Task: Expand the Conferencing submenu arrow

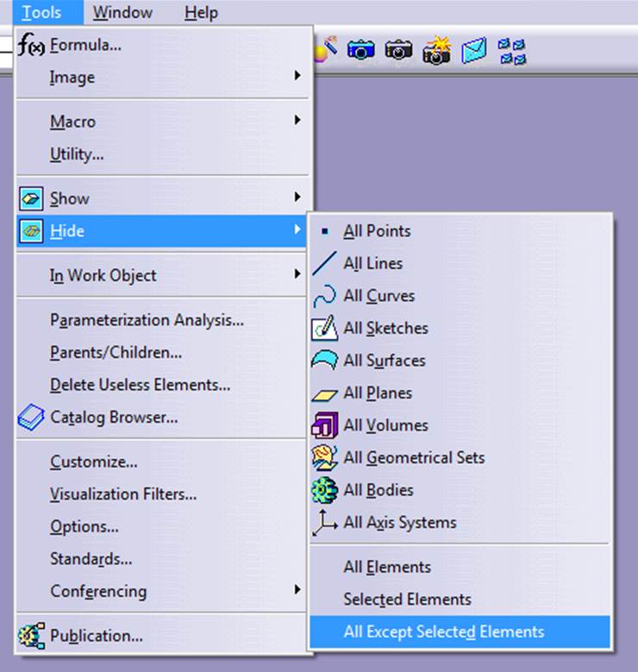Action: pos(297,590)
